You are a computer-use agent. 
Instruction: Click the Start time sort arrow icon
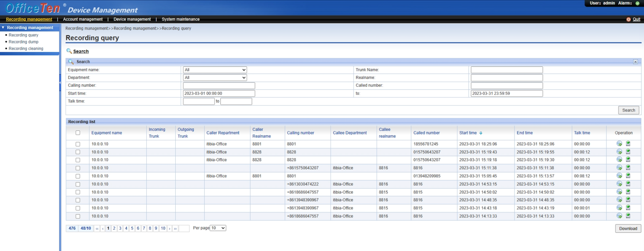[481, 133]
